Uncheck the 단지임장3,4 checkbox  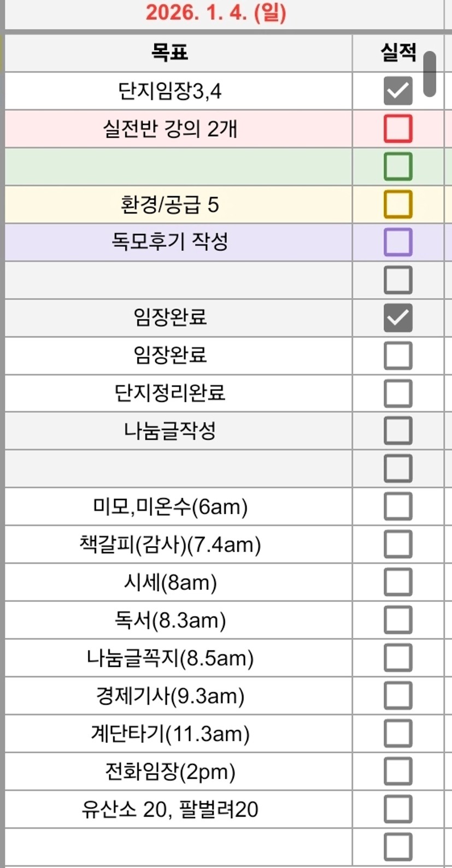pyautogui.click(x=397, y=91)
